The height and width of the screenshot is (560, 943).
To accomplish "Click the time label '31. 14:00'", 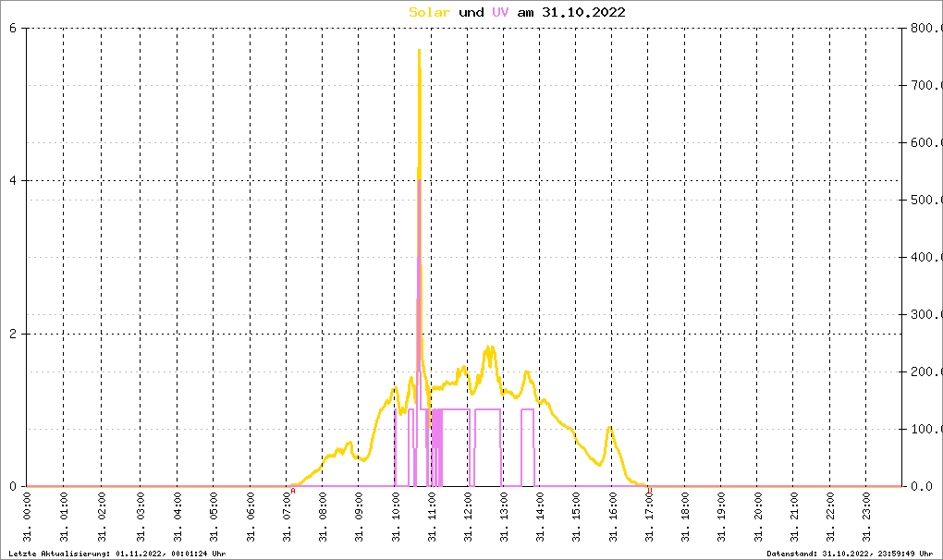I will [540, 517].
